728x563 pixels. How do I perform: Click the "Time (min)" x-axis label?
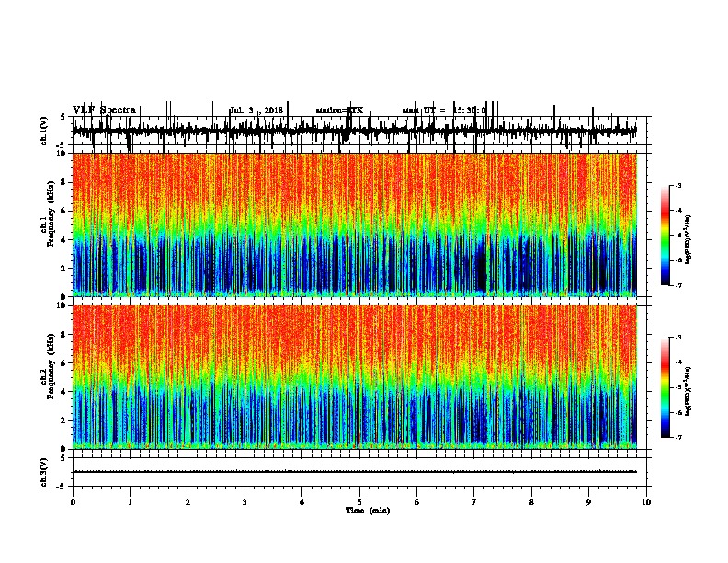point(368,511)
